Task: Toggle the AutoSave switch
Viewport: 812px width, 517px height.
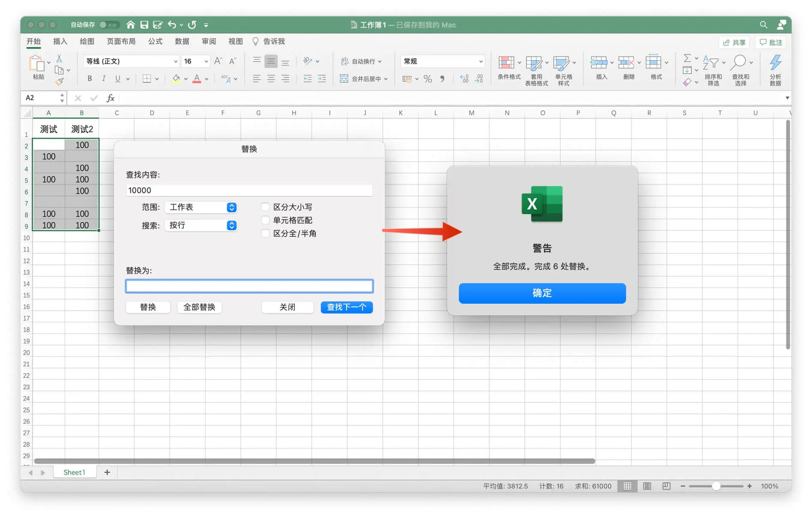Action: click(x=109, y=25)
